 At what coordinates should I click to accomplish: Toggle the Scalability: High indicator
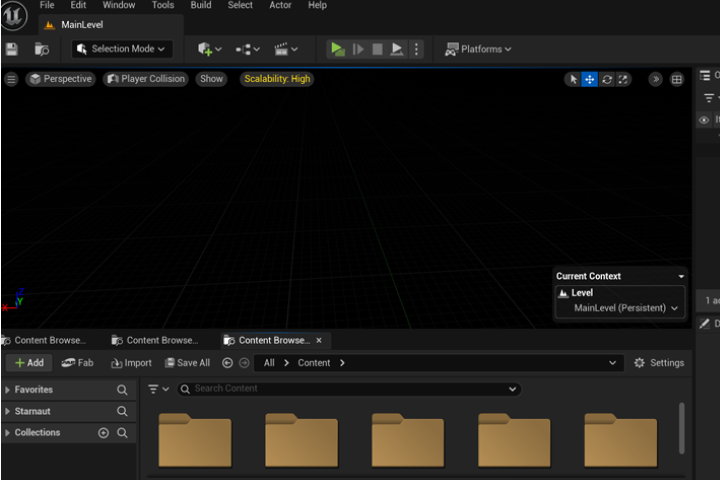(276, 79)
